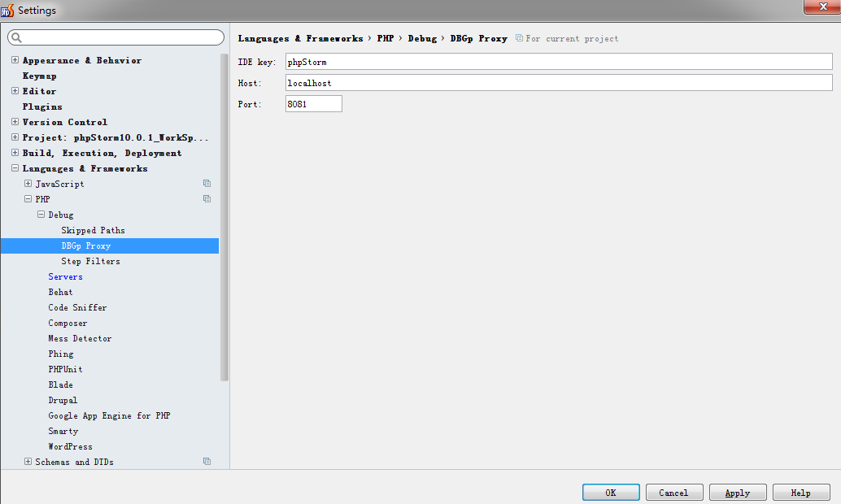This screenshot has height=504, width=841.
Task: Click into the IDE key field
Action: [559, 62]
